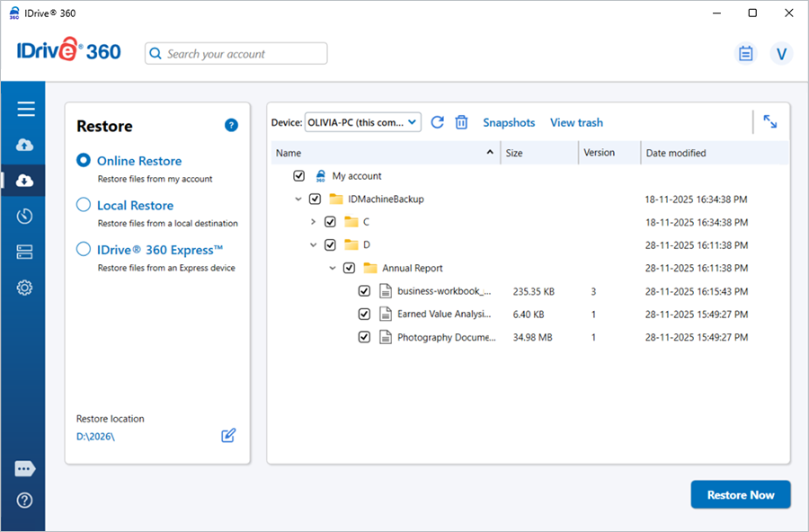
Task: Uncheck the Annual Report folder checkbox
Action: [x=349, y=268]
